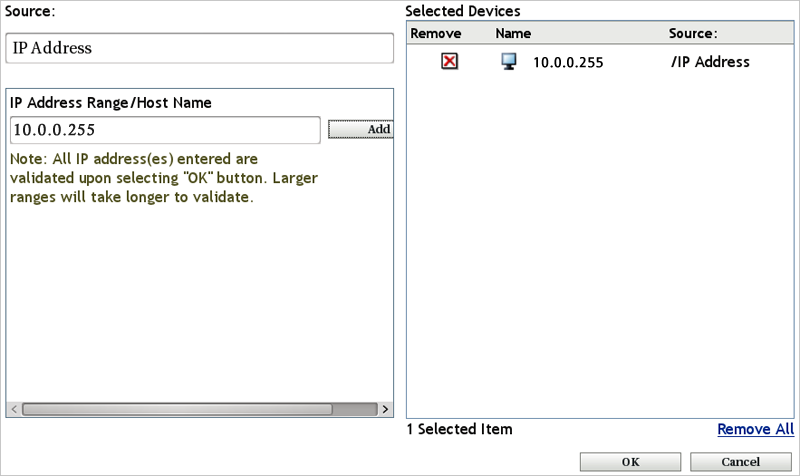Click the Remove All link
The width and height of the screenshot is (800, 476).
[x=755, y=429]
